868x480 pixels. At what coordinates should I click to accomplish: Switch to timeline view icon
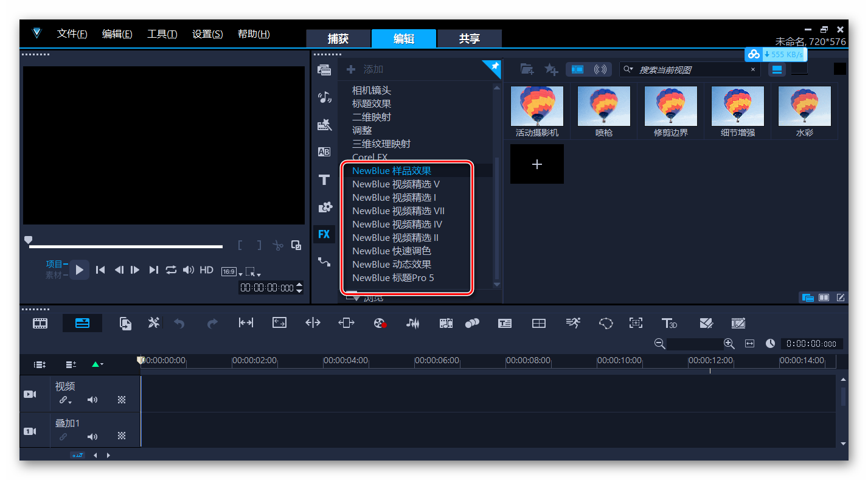coord(82,323)
